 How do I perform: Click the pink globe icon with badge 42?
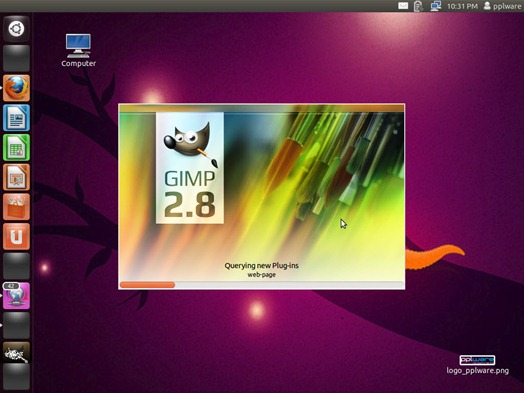click(x=16, y=296)
